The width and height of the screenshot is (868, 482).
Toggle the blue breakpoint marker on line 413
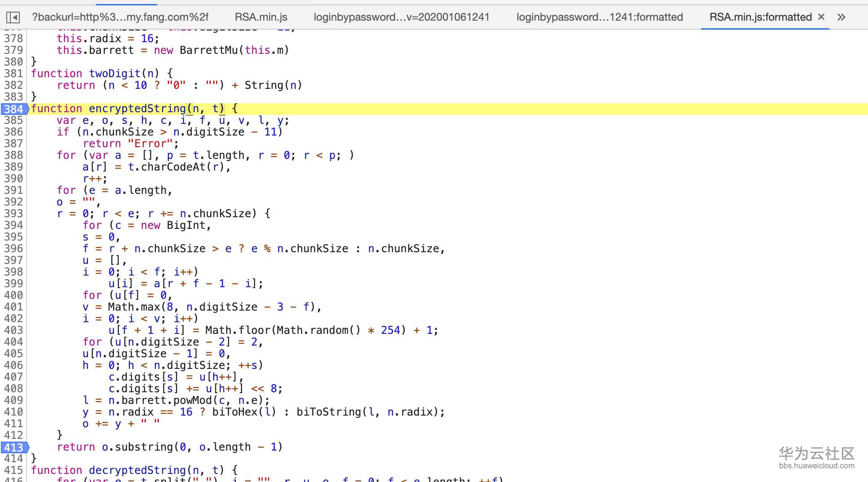(13, 447)
